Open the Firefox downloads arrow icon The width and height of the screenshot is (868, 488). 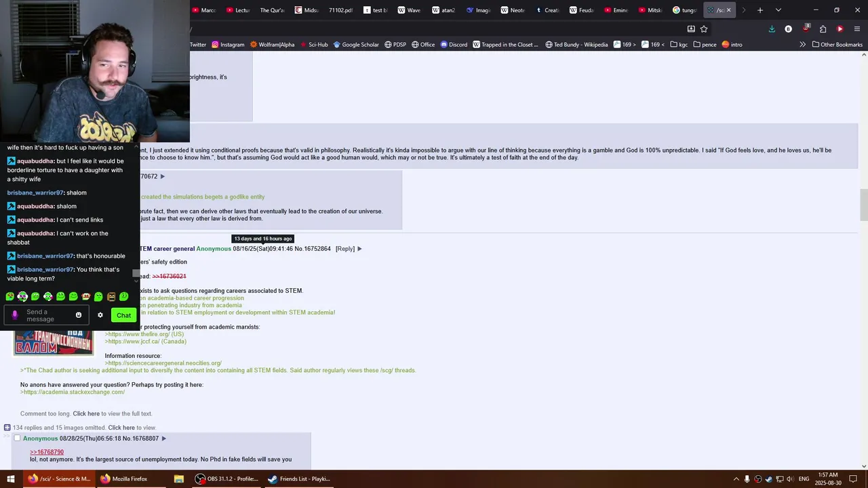[x=772, y=28]
